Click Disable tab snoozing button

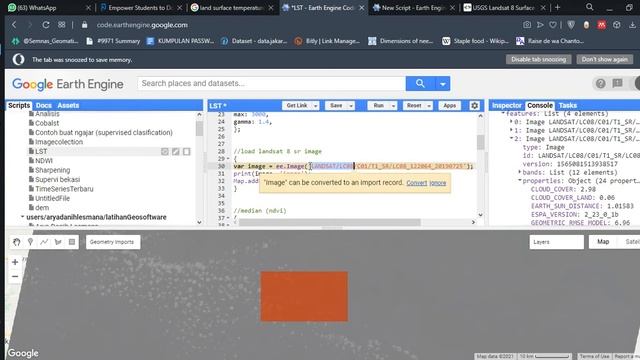click(538, 59)
